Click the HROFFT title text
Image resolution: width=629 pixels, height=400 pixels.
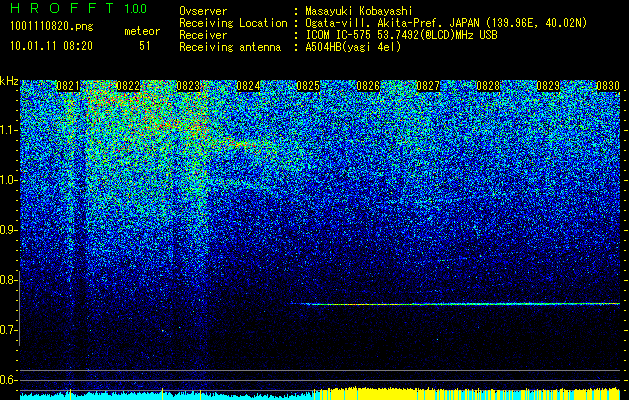63,8
